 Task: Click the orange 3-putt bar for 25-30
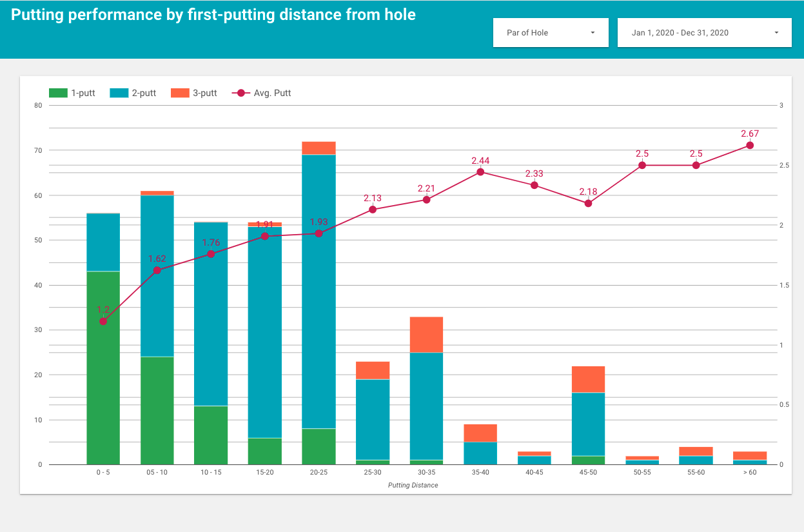[x=373, y=370]
